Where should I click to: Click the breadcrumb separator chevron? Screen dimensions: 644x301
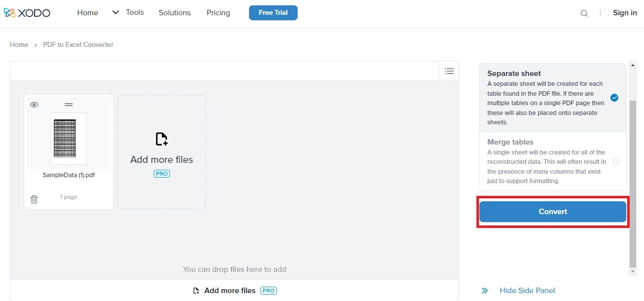point(36,45)
